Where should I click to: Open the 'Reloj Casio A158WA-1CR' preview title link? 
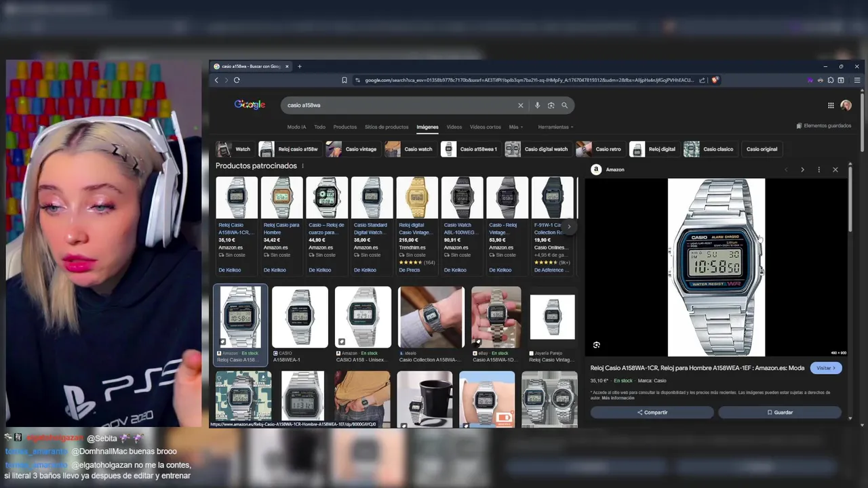(x=697, y=368)
